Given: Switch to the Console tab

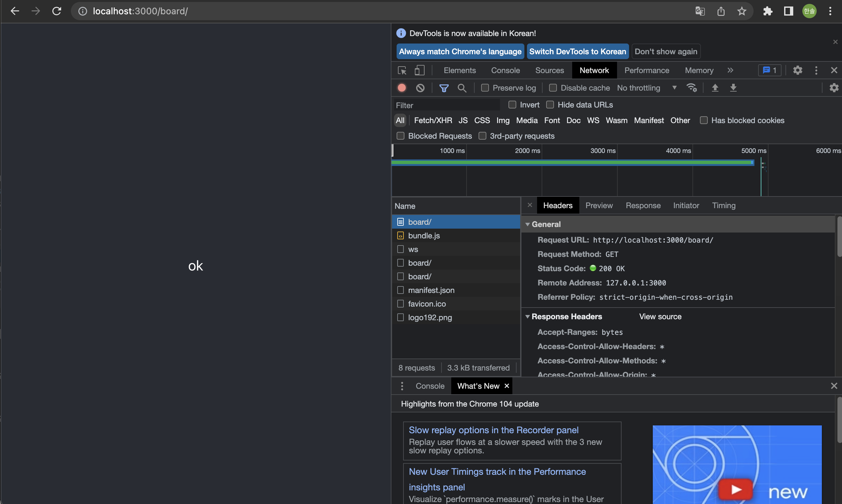Looking at the screenshot, I should click(505, 70).
